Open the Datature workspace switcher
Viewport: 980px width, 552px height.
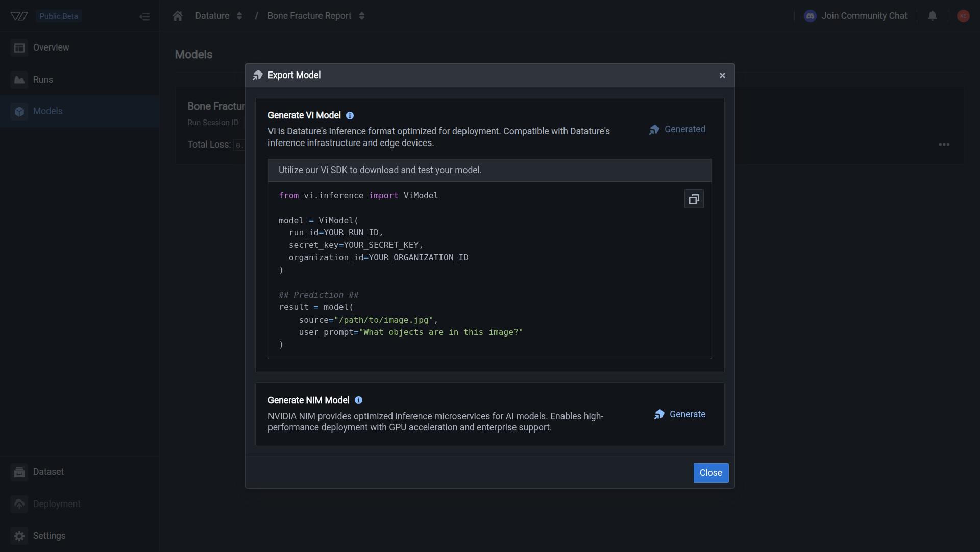point(218,16)
